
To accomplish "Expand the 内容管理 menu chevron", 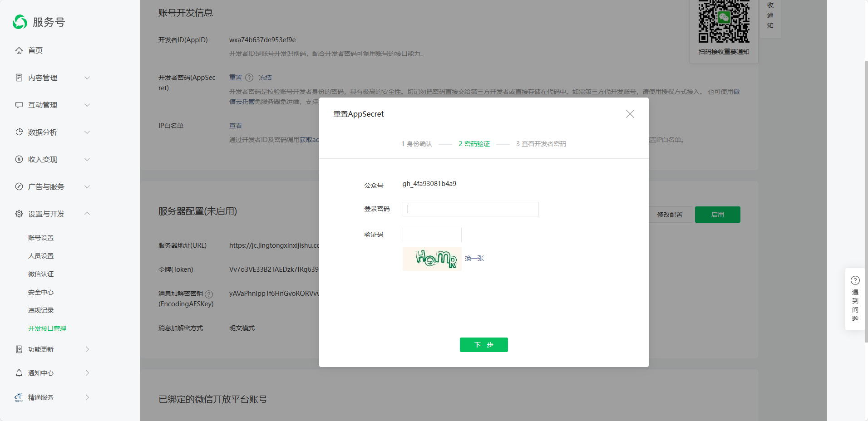I will [x=87, y=78].
